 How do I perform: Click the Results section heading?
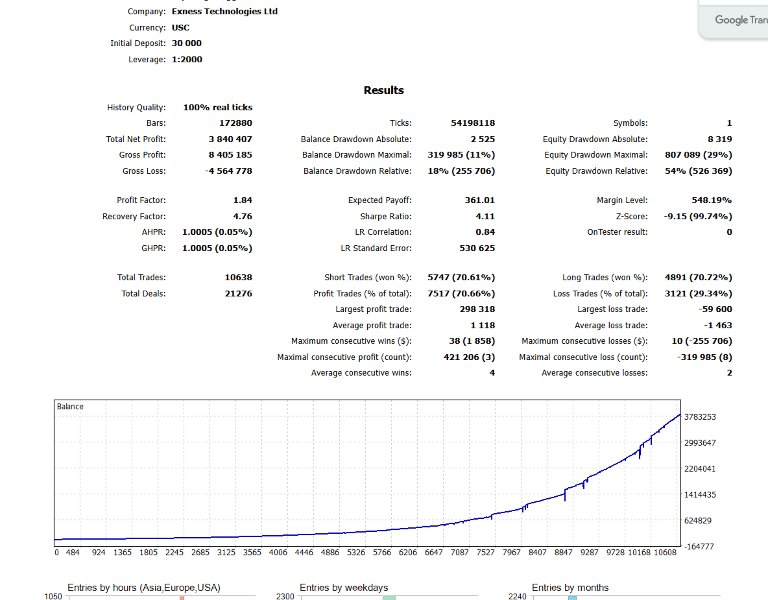384,90
